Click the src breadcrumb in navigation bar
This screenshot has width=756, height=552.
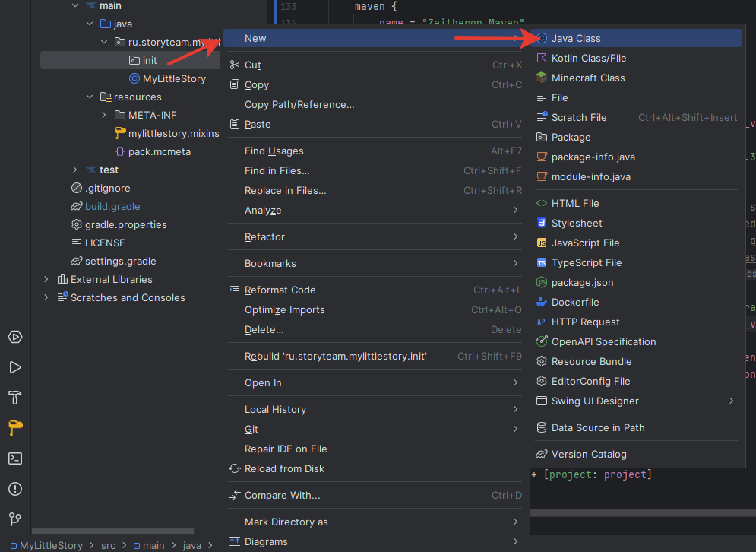coord(109,545)
